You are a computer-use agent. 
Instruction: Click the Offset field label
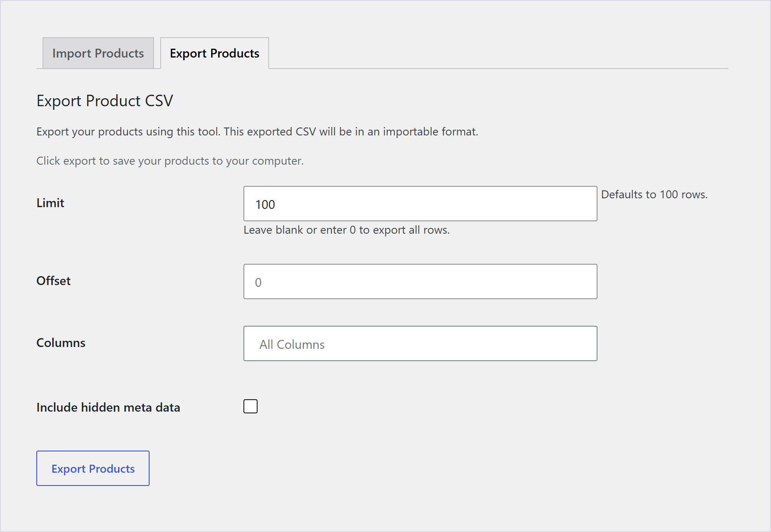click(x=54, y=281)
